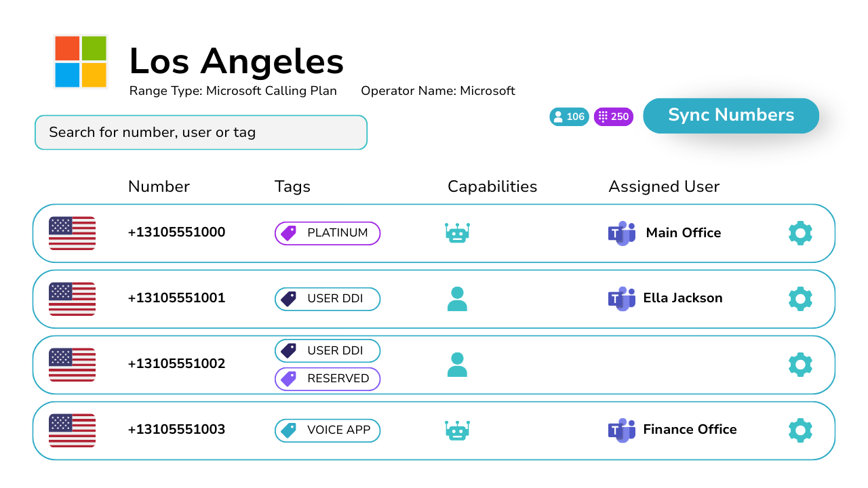
Task: Click the Teams icon next to Finance Office
Action: click(x=622, y=430)
